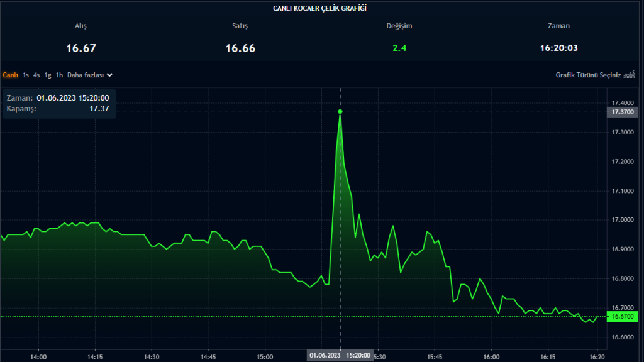Click the 14:15 label on time axis

(x=95, y=357)
